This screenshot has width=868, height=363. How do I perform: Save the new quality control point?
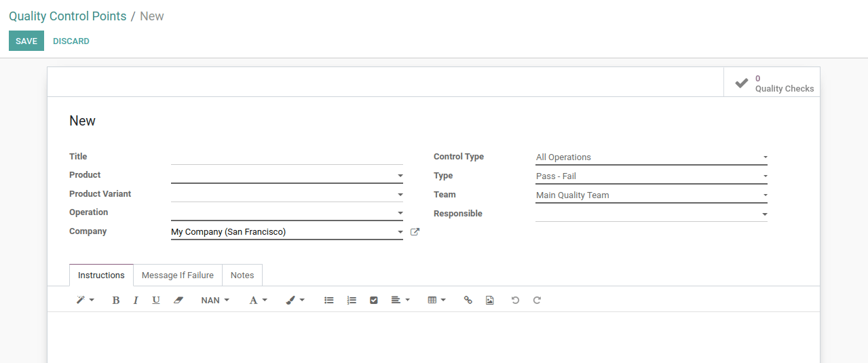(26, 41)
